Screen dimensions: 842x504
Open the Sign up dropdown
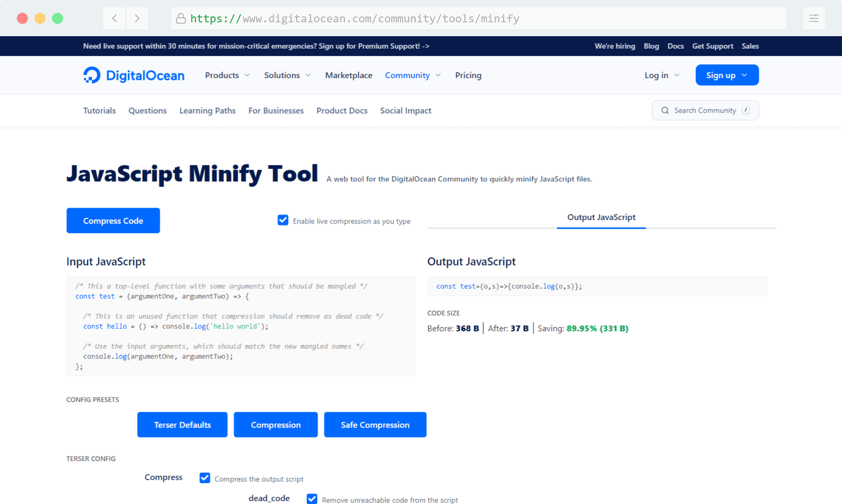[x=727, y=75]
